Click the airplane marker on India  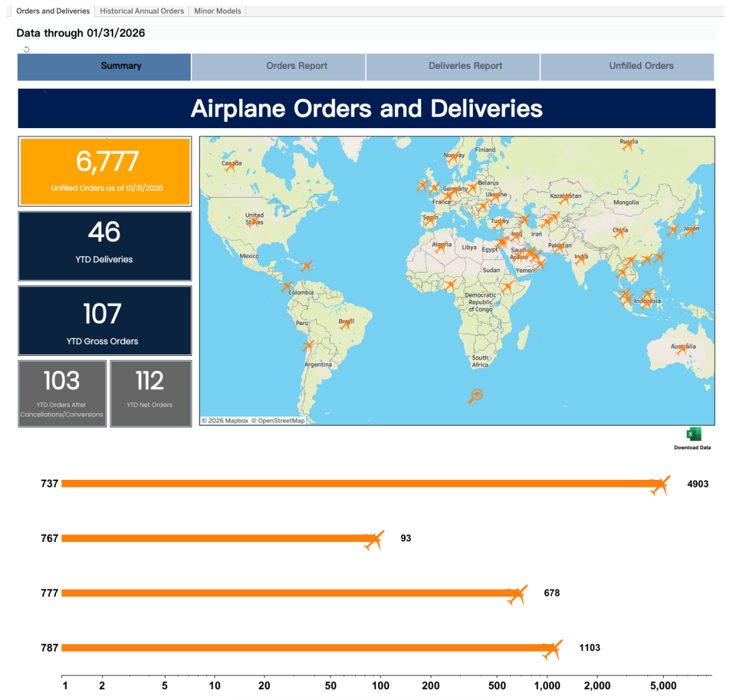tap(581, 259)
